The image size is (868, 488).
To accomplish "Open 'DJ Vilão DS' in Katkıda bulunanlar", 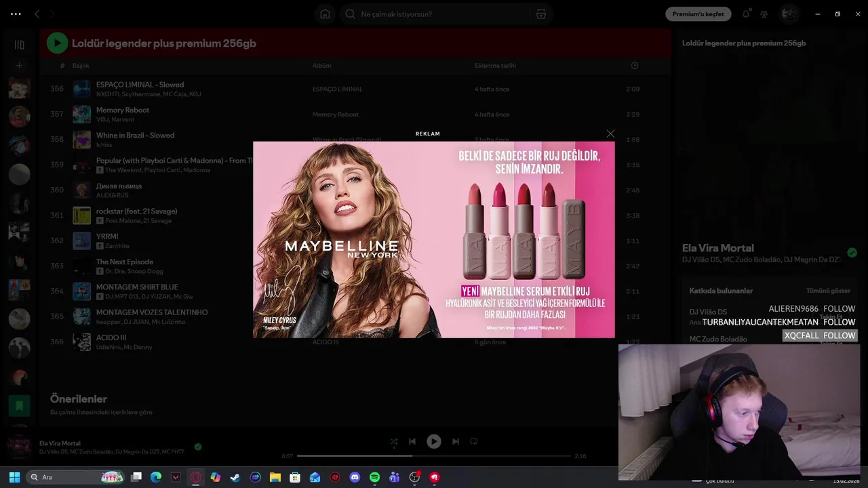I will coord(708,312).
